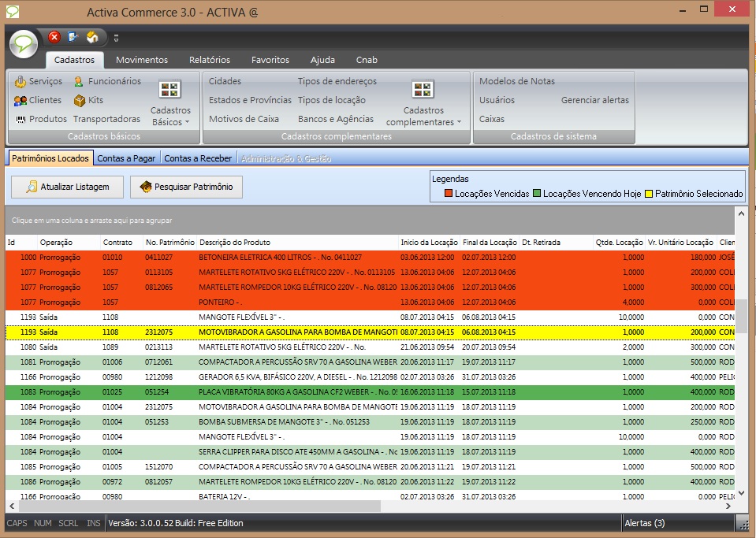
Task: Open Funcionários in Cadastros básicos
Action: pos(107,82)
